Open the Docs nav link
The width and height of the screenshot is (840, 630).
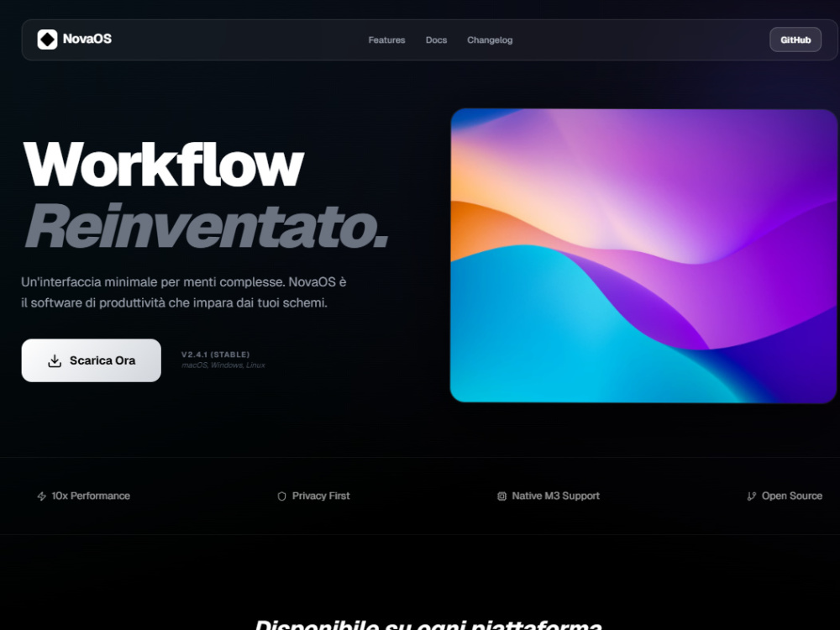coord(436,40)
